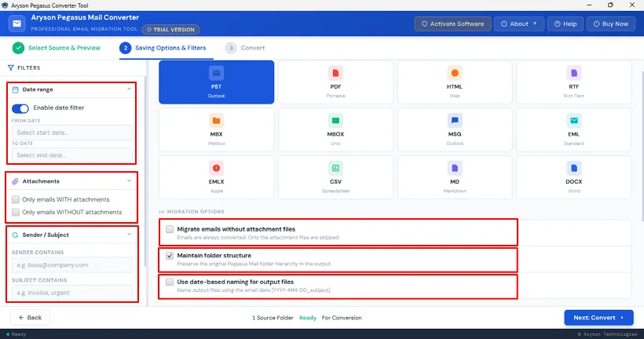Viewport: 644px width, 339px height.
Task: Click the From Date start date field
Action: pyautogui.click(x=72, y=133)
